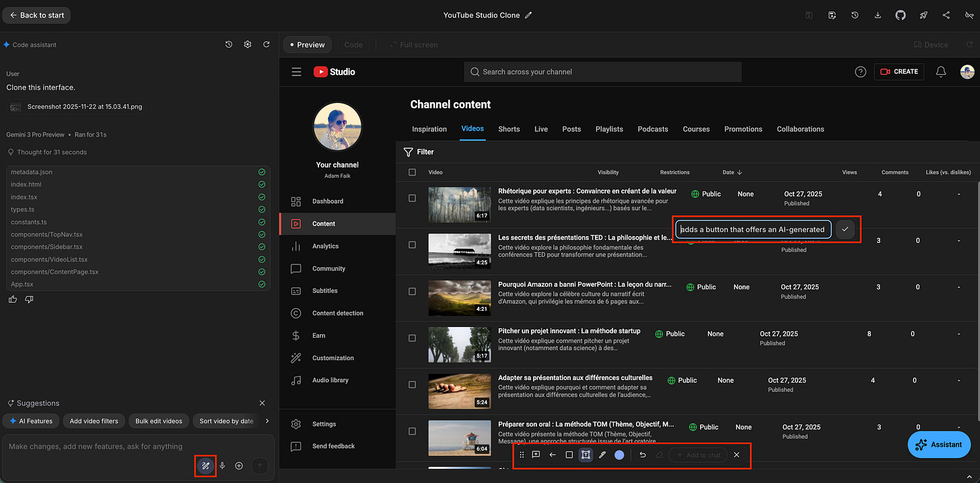Sort by the Date column arrow
The width and height of the screenshot is (980, 483).
point(739,172)
